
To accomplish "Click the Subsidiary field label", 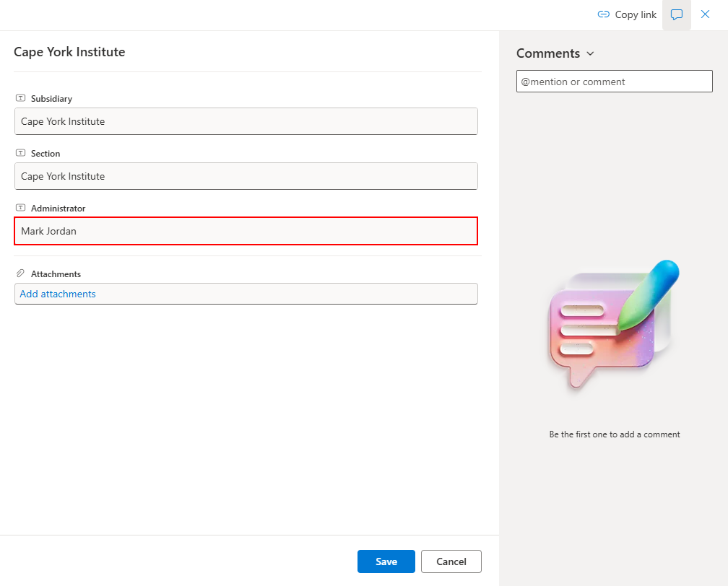I will pos(51,99).
